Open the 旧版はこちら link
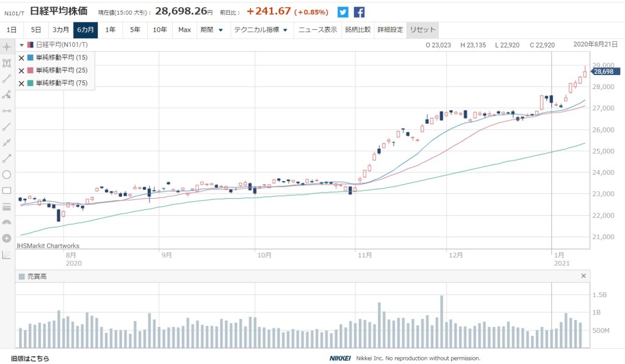The image size is (625, 364). tap(30, 359)
